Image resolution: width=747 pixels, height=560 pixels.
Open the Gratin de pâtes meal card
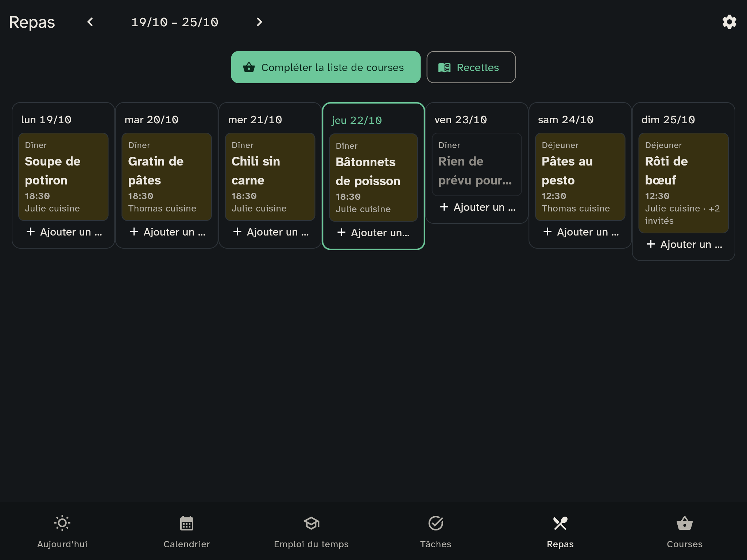click(x=167, y=177)
